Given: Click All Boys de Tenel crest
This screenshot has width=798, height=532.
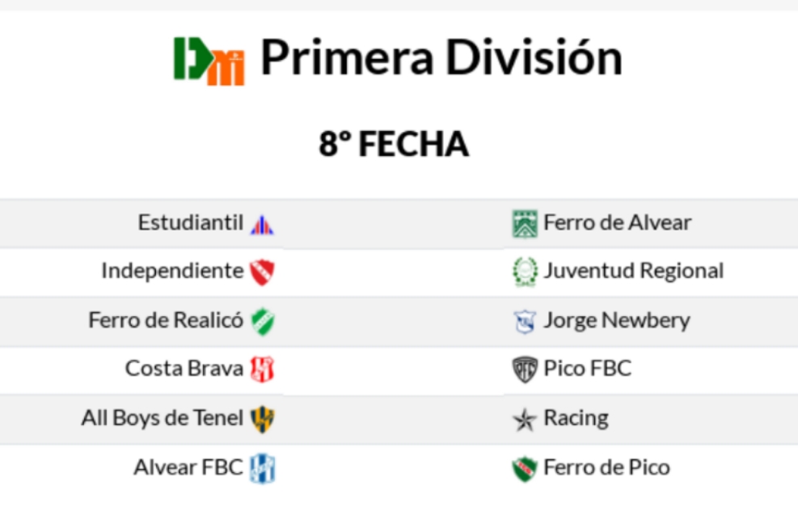Looking at the screenshot, I should tap(262, 419).
